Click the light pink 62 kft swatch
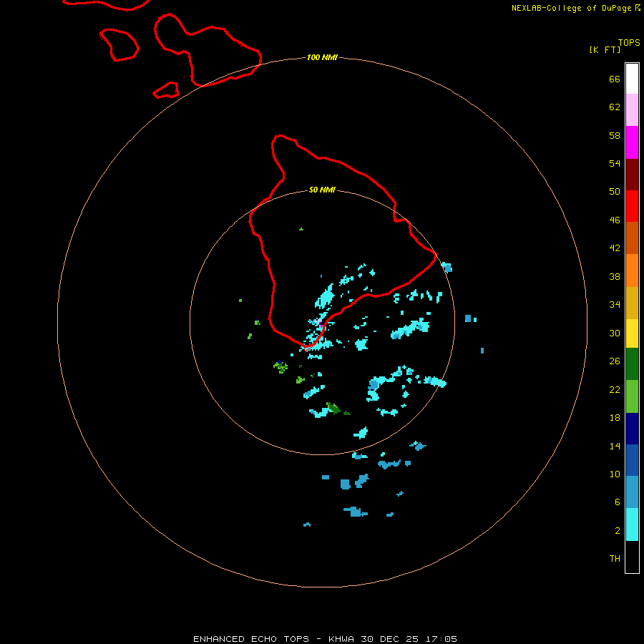This screenshot has height=644, width=644. (x=632, y=109)
